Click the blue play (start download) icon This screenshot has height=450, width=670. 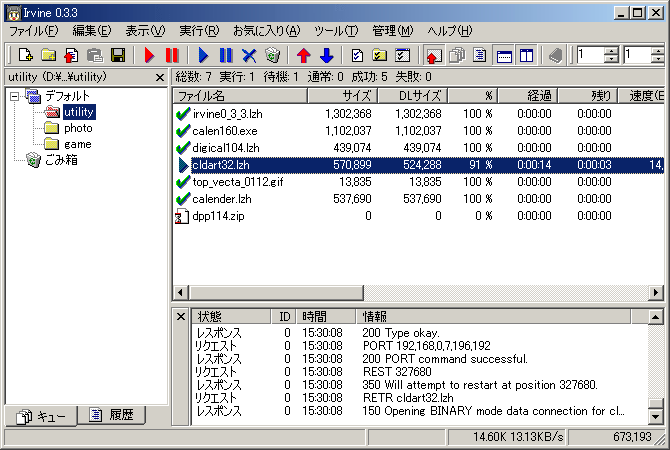pos(203,55)
